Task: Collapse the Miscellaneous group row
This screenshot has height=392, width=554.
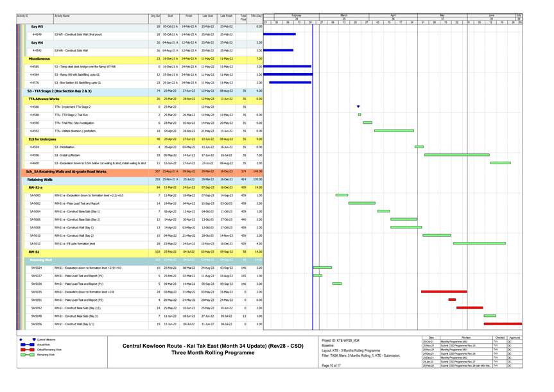Action: pyautogui.click(x=40, y=58)
